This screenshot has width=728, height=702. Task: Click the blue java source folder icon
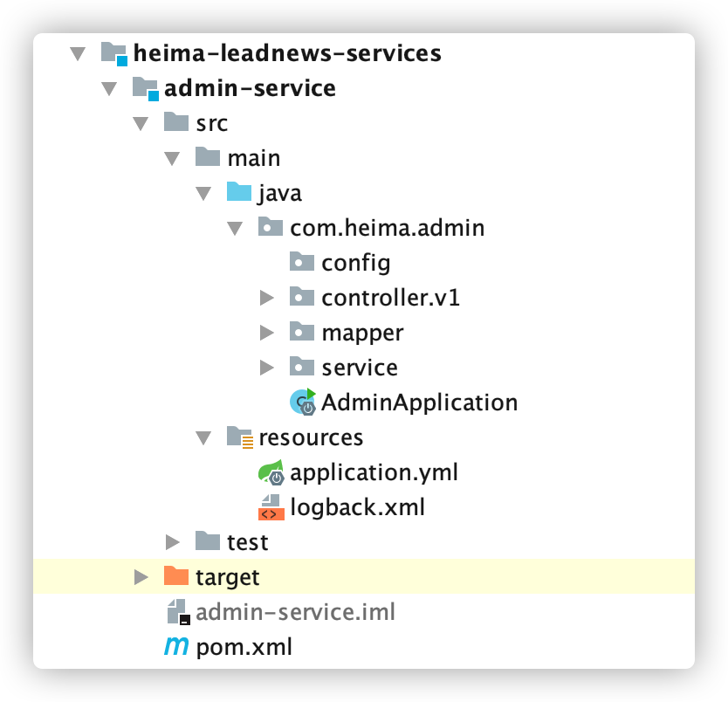pyautogui.click(x=239, y=191)
